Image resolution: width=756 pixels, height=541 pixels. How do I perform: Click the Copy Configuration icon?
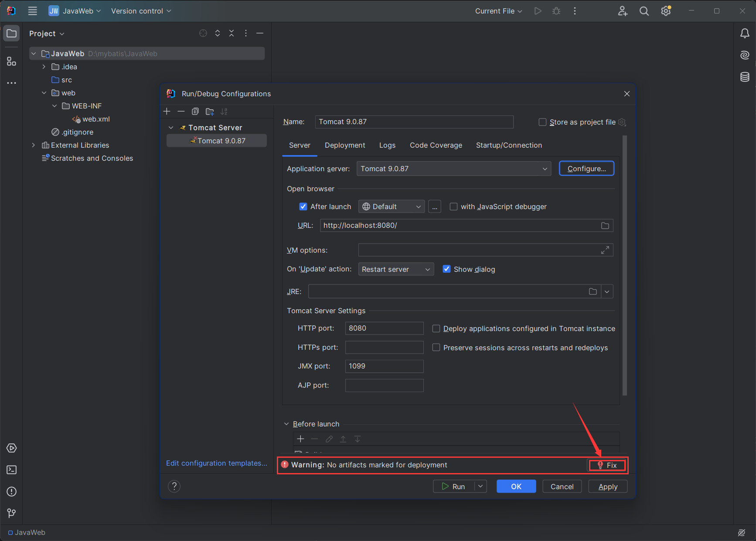coord(195,112)
